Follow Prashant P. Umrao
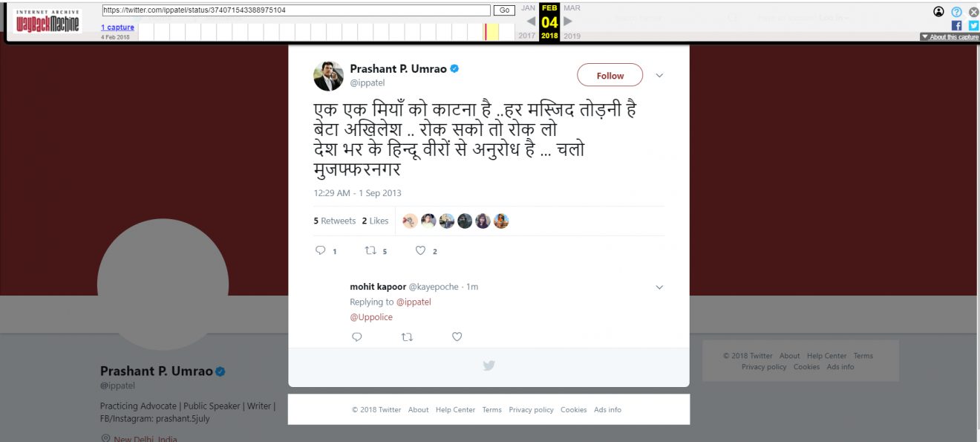Screen dimensions: 980x442 tap(610, 76)
